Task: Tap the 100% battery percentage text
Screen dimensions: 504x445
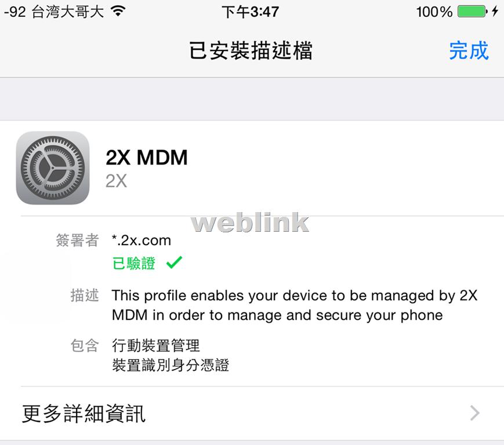Action: [434, 12]
